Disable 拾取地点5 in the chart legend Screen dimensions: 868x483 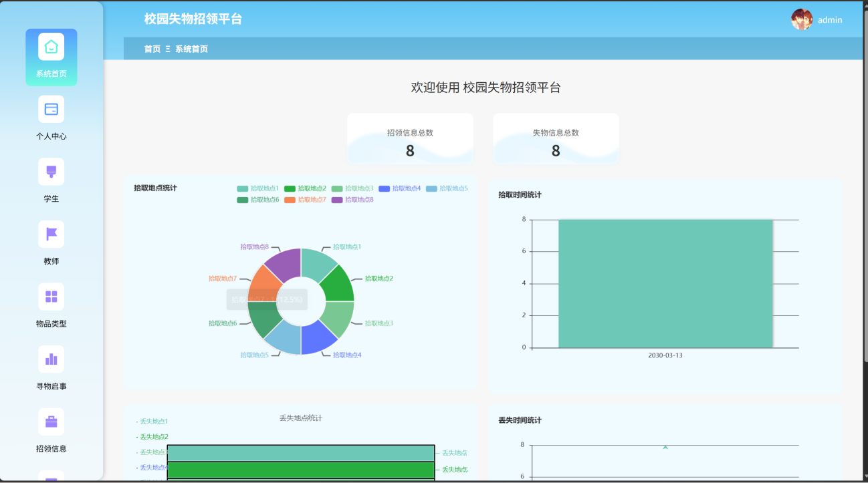point(447,188)
